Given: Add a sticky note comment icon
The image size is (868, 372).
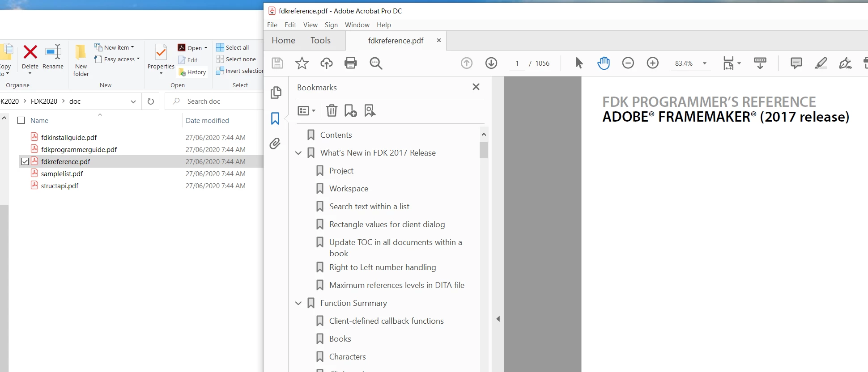Looking at the screenshot, I should [x=796, y=63].
